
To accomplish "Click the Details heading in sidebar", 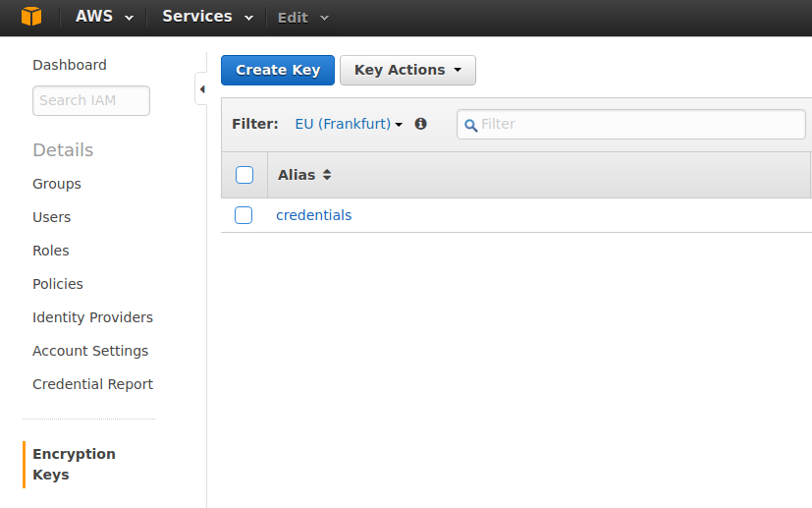I will [x=63, y=149].
